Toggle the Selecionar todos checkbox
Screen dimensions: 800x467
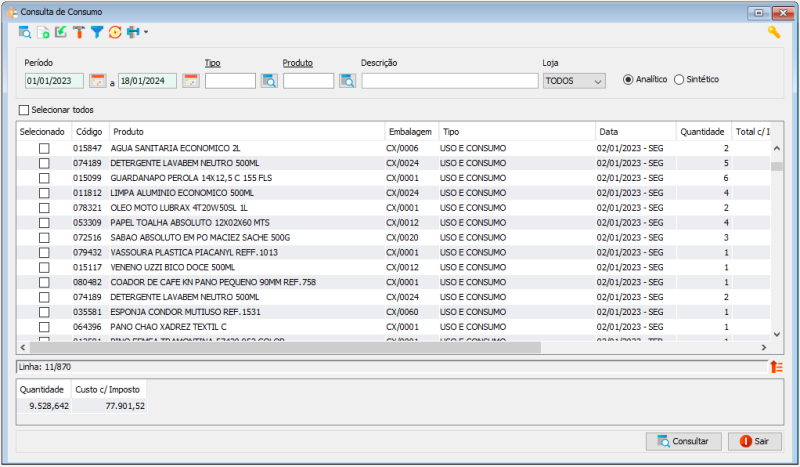pos(24,110)
